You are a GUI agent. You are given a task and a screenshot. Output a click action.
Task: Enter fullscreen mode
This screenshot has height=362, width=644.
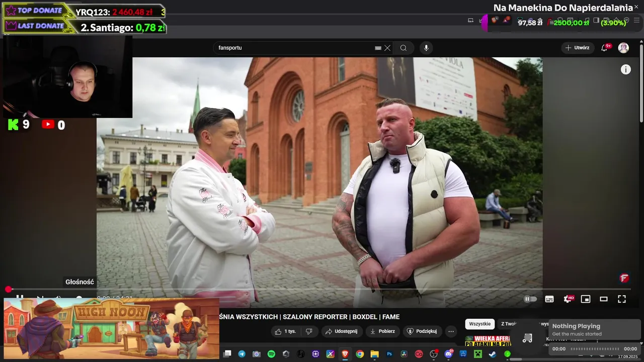(622, 299)
